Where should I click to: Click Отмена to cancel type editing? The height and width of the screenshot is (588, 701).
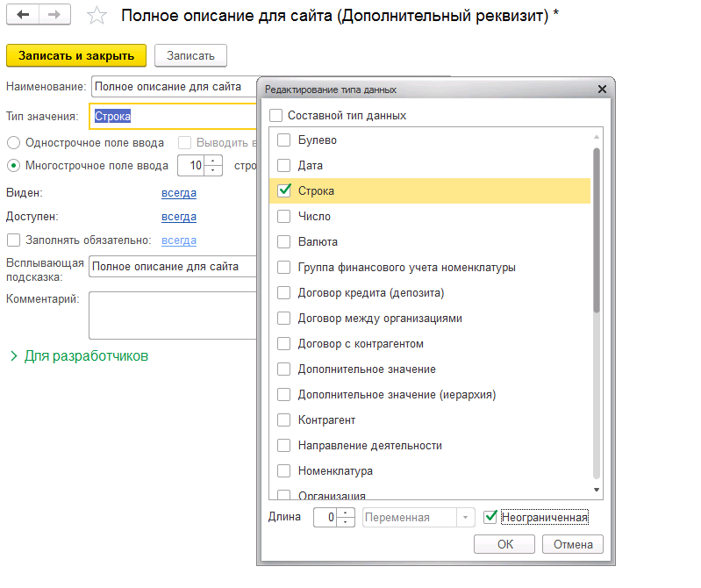pos(573,544)
